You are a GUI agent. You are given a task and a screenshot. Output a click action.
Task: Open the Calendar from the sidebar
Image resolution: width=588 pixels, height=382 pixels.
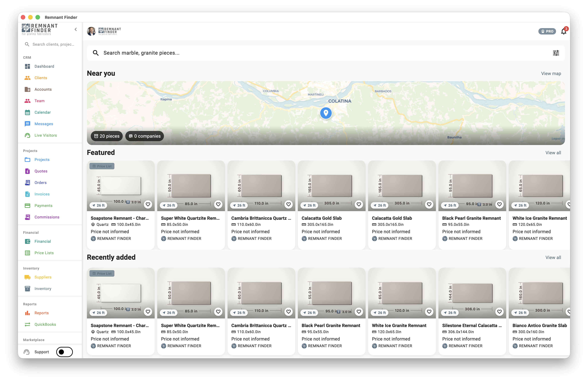click(x=42, y=112)
